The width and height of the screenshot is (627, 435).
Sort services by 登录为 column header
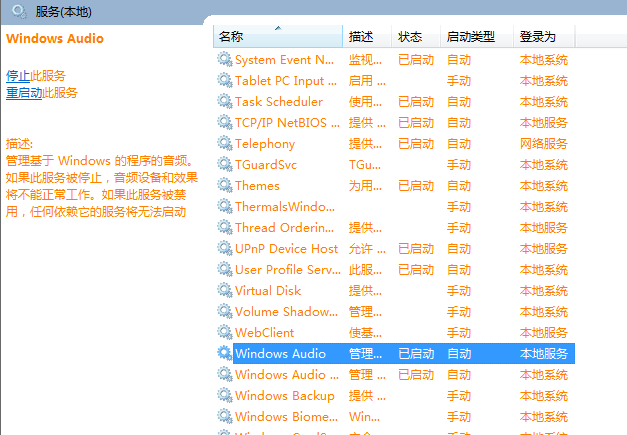click(544, 36)
